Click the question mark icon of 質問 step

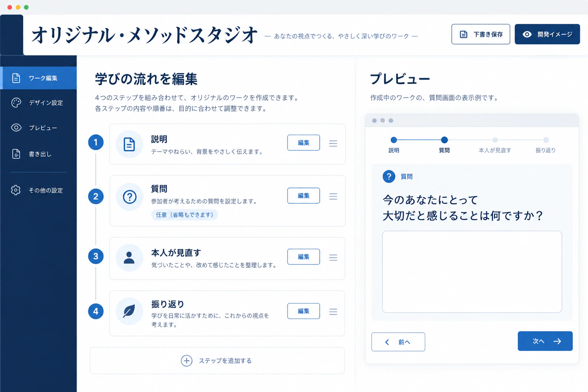pos(129,197)
